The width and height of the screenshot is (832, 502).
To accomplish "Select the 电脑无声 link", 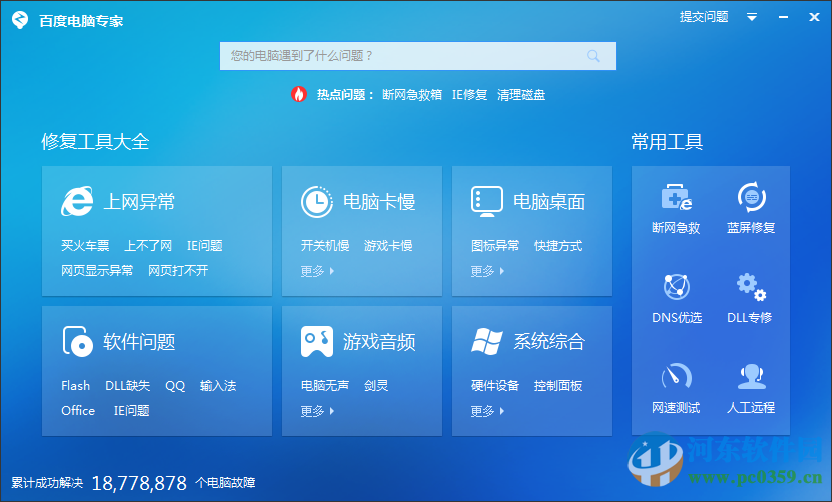I will 325,386.
